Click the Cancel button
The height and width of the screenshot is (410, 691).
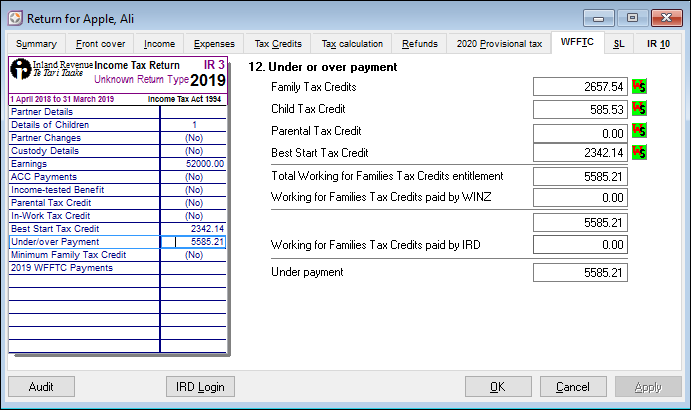coord(573,387)
